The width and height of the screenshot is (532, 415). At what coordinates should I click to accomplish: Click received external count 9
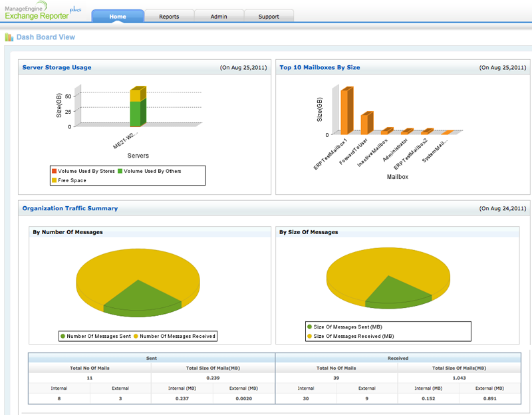pos(367,398)
